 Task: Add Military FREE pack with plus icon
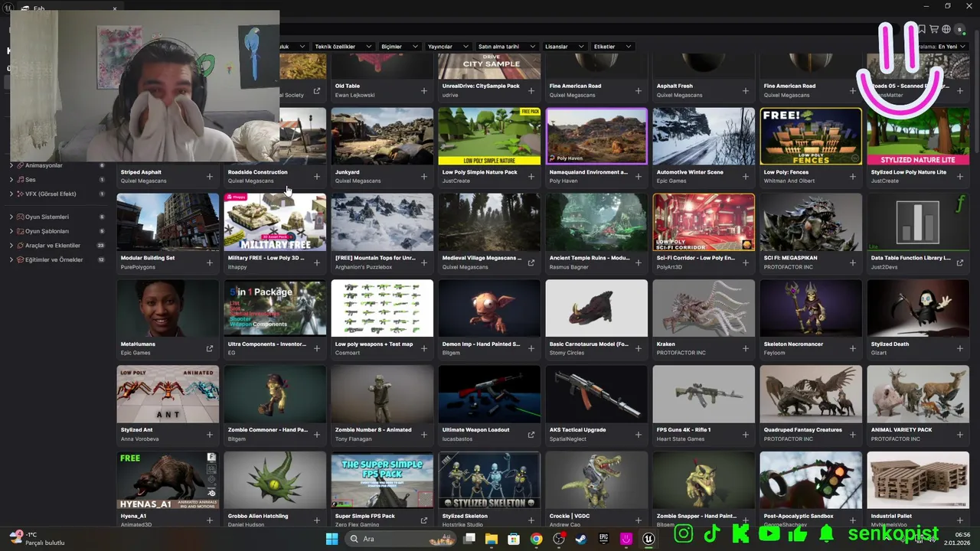(x=317, y=262)
